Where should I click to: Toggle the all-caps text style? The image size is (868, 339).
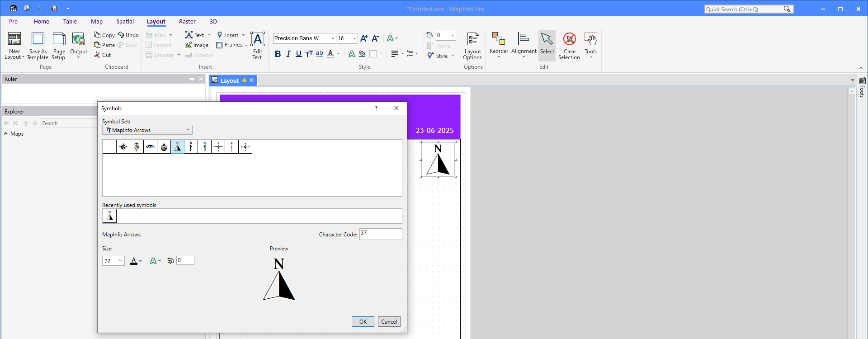tap(309, 54)
